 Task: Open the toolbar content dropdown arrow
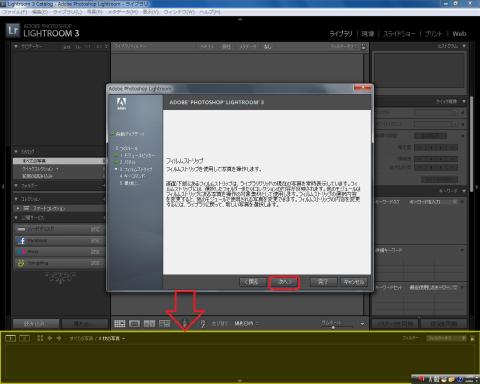tap(362, 324)
